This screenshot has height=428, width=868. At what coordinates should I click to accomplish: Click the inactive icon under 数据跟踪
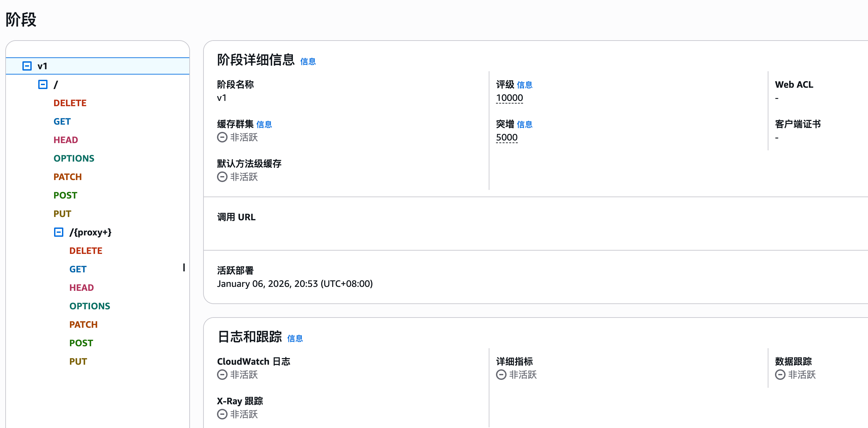coord(780,375)
